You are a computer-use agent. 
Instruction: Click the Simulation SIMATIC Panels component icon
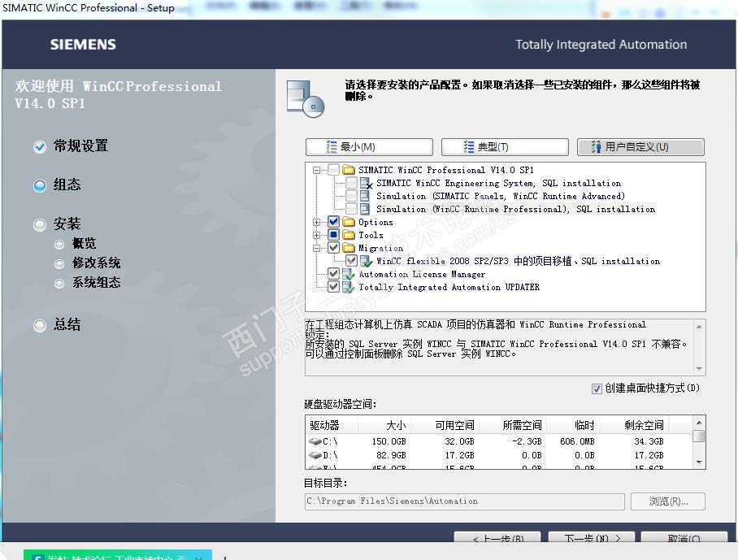pos(365,196)
